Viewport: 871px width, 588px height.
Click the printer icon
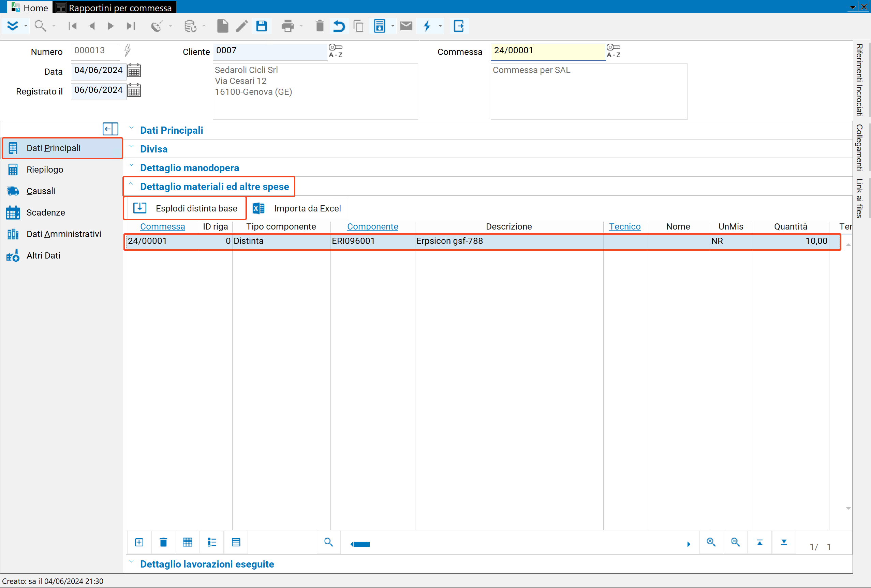(x=288, y=26)
